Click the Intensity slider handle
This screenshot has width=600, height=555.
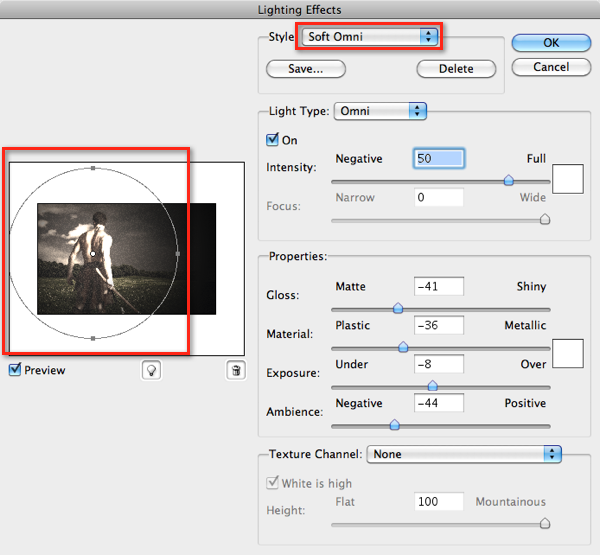point(509,180)
